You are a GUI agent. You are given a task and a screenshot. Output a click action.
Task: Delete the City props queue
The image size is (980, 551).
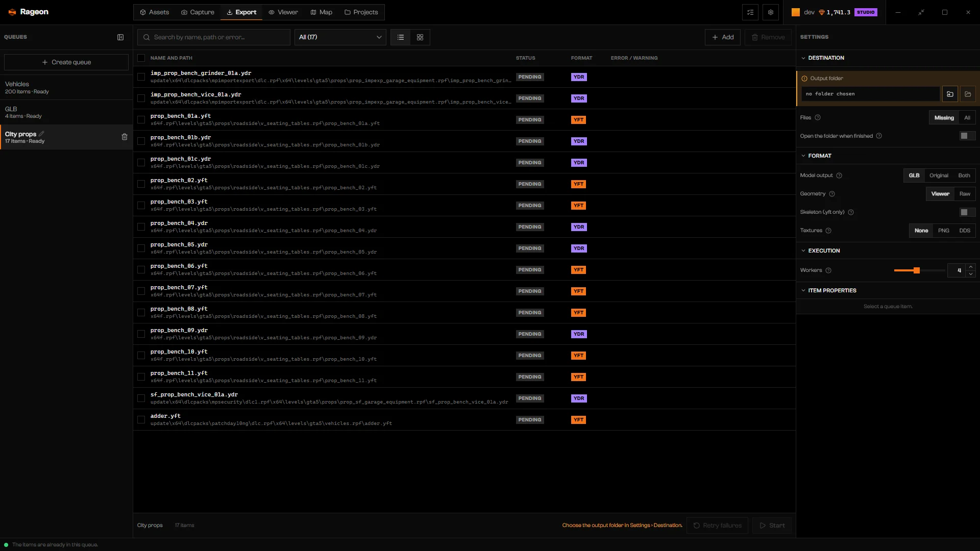click(125, 137)
